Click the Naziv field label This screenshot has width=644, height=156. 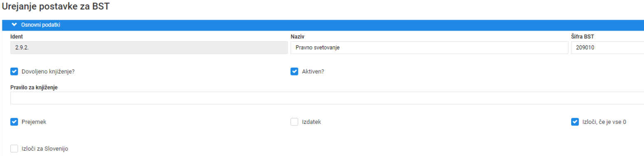coord(298,37)
